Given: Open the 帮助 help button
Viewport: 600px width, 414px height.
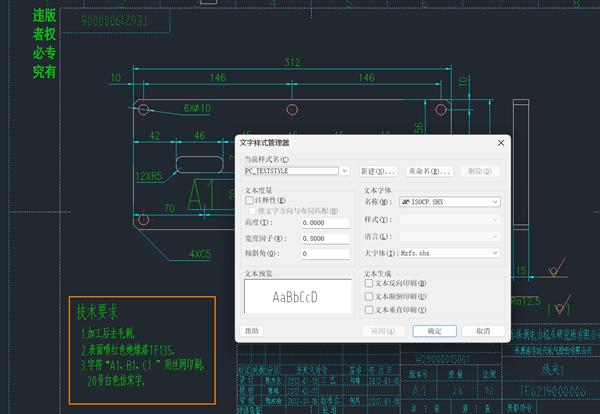Looking at the screenshot, I should click(x=255, y=331).
